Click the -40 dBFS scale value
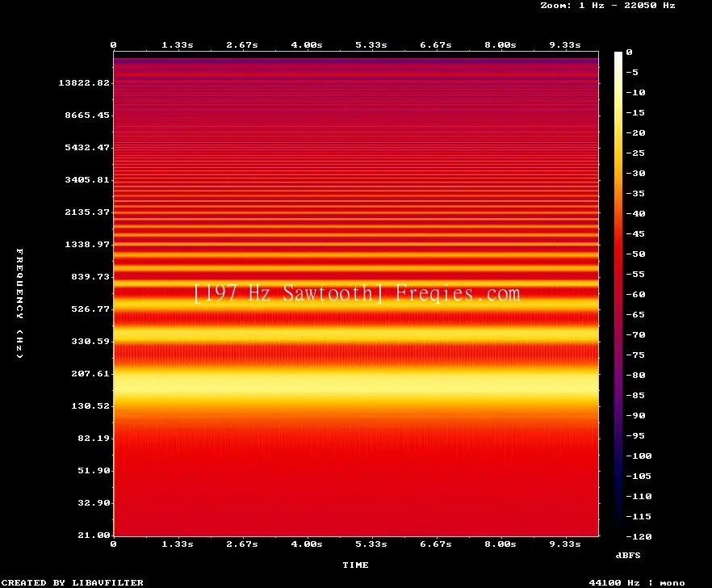This screenshot has height=588, width=712. [635, 213]
